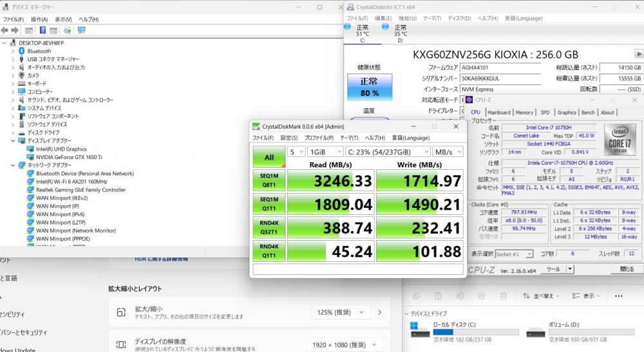Click the blue Help icon in Device Manager toolbar
644x352 pixels.
[43, 30]
